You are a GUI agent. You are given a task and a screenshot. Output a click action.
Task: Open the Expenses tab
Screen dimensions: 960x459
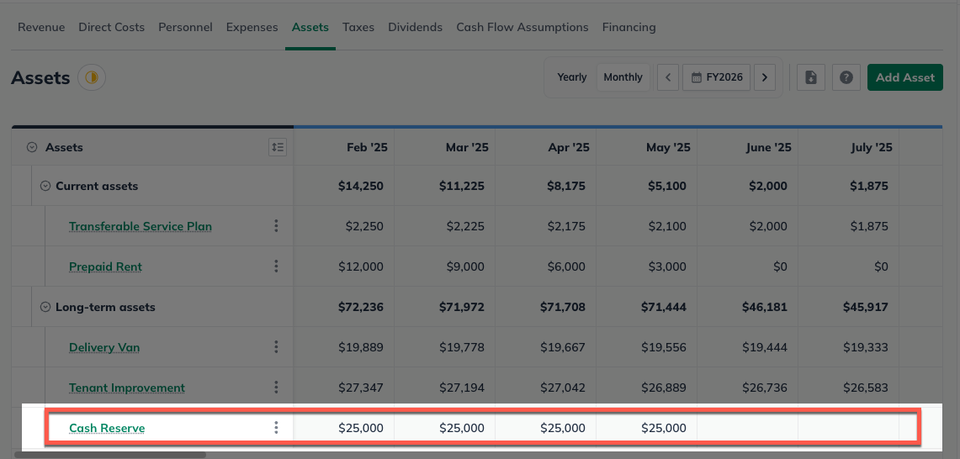coord(252,27)
